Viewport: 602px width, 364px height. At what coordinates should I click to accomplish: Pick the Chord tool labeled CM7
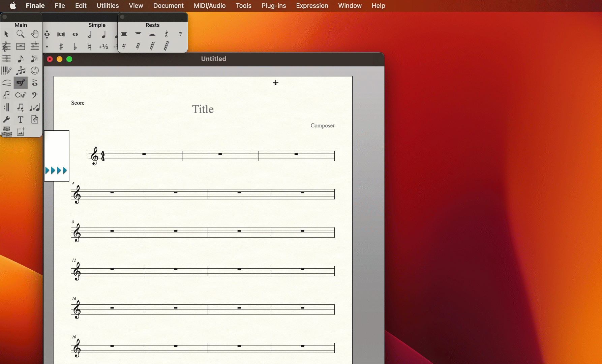point(21,95)
